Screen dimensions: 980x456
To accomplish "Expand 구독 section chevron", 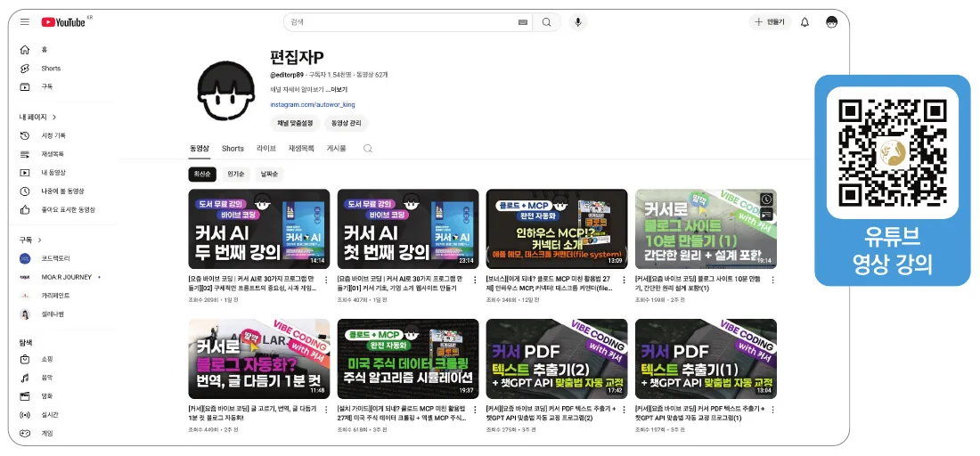I will [x=40, y=240].
